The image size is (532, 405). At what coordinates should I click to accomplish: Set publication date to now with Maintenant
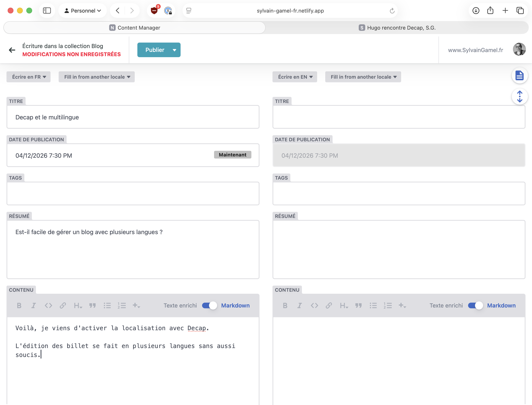pos(232,154)
